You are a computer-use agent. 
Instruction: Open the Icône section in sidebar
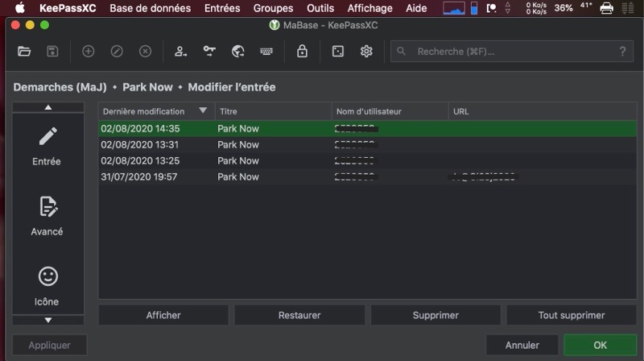[x=47, y=285]
